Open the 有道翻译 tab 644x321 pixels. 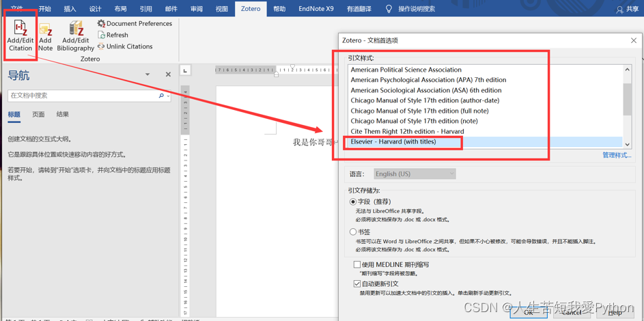pyautogui.click(x=358, y=9)
